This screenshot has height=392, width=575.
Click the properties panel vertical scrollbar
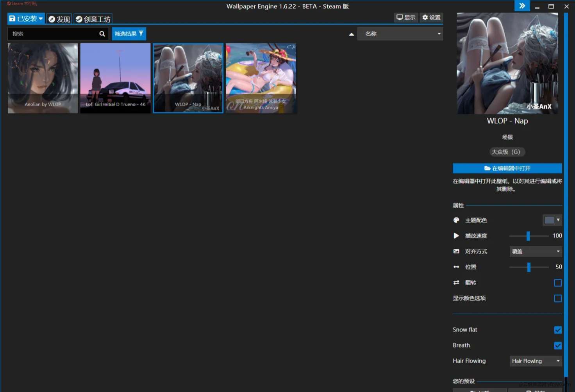tap(566, 195)
